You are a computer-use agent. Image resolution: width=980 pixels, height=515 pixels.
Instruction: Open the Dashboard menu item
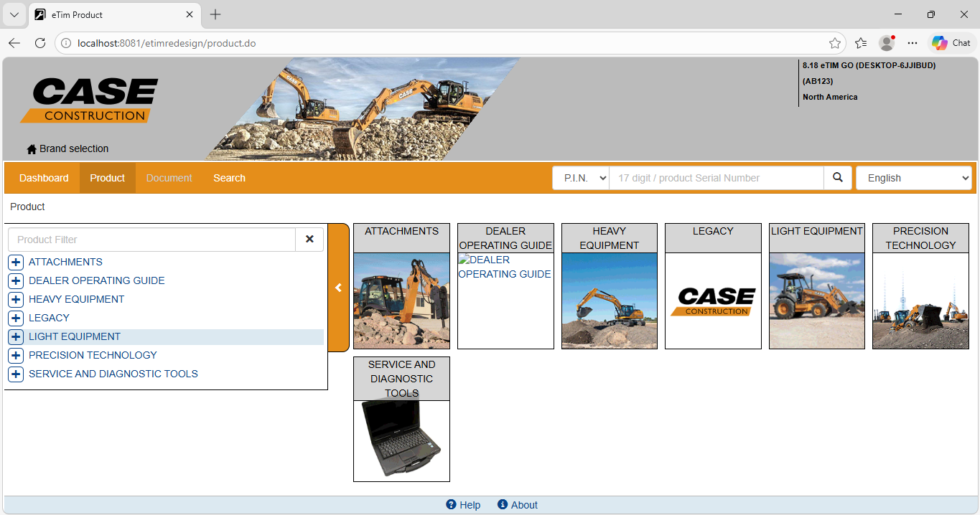tap(44, 178)
